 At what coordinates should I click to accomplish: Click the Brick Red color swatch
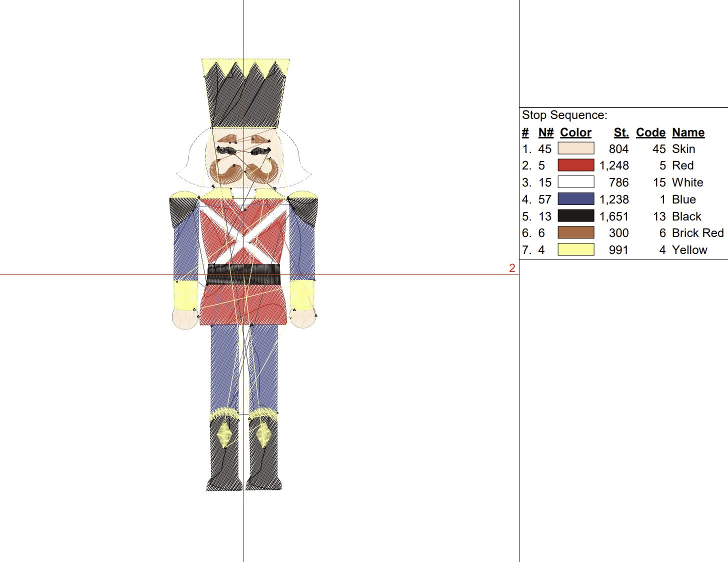point(575,233)
